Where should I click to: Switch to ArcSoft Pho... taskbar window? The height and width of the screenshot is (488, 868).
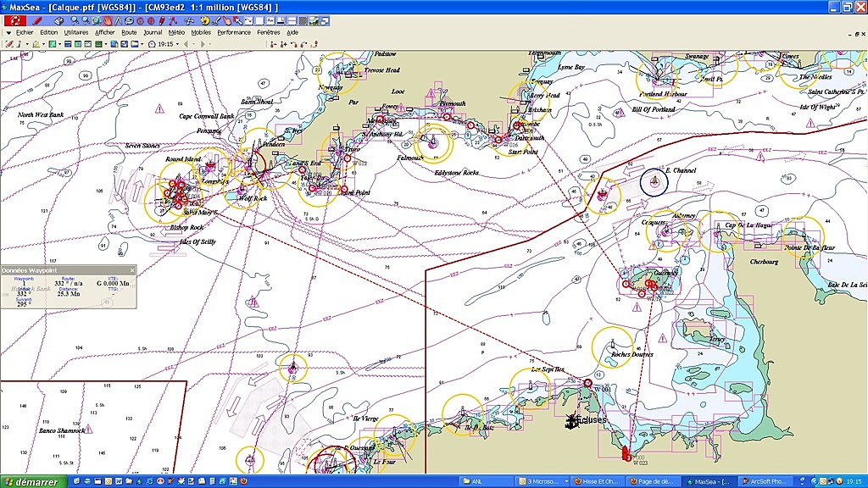click(x=765, y=481)
